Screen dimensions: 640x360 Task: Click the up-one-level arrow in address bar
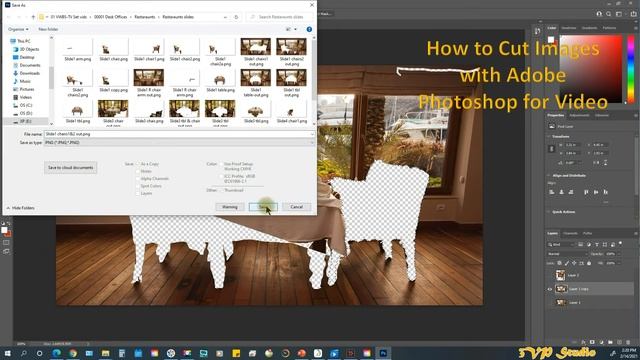coord(33,17)
